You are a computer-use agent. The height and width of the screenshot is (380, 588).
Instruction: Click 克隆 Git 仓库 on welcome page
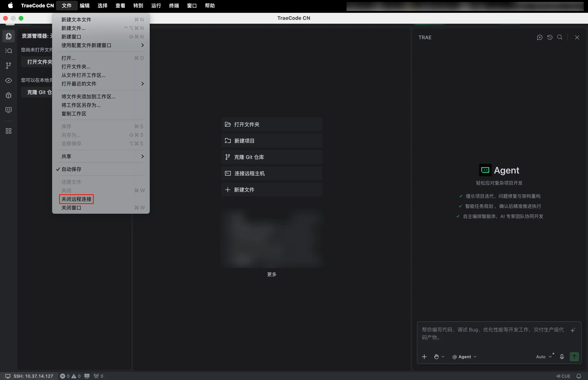click(x=272, y=157)
